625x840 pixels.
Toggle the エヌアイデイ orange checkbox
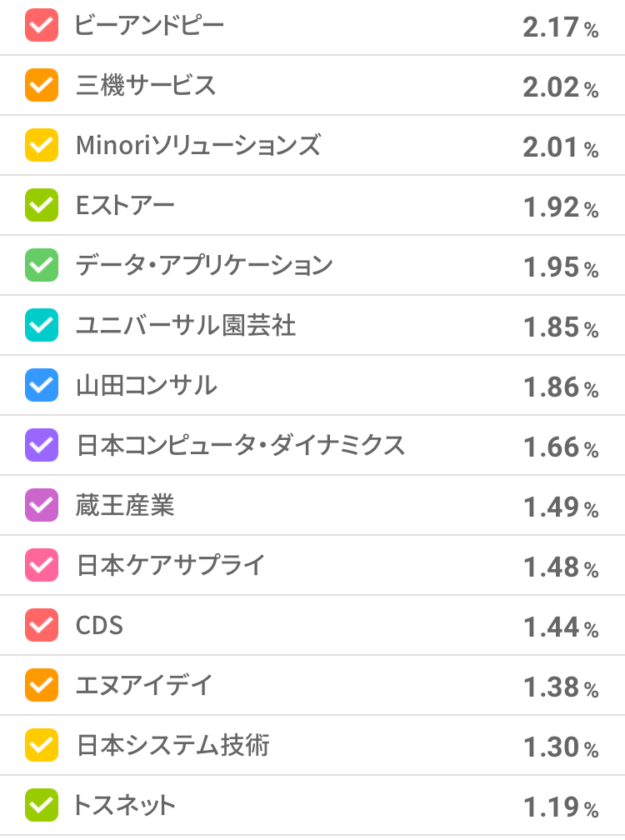click(x=42, y=685)
